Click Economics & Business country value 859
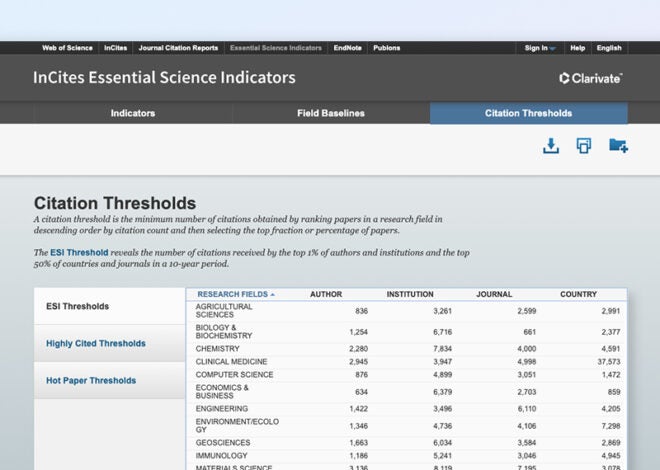 click(x=614, y=392)
